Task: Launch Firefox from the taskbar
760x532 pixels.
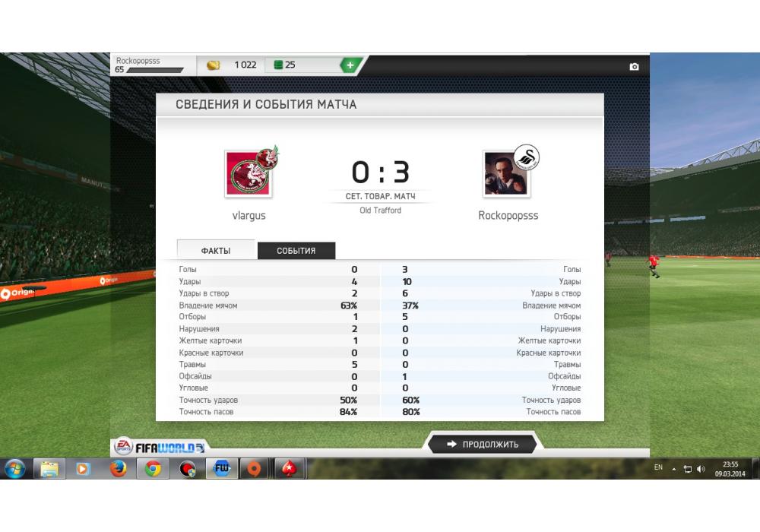Action: pyautogui.click(x=118, y=468)
